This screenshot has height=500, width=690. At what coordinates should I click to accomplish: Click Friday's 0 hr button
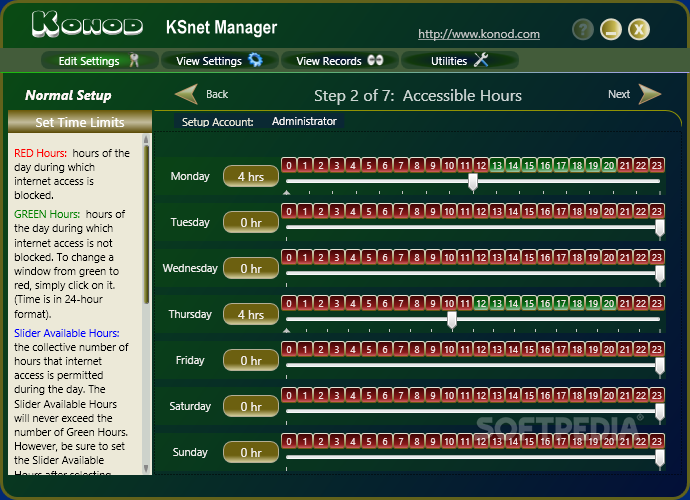point(251,360)
